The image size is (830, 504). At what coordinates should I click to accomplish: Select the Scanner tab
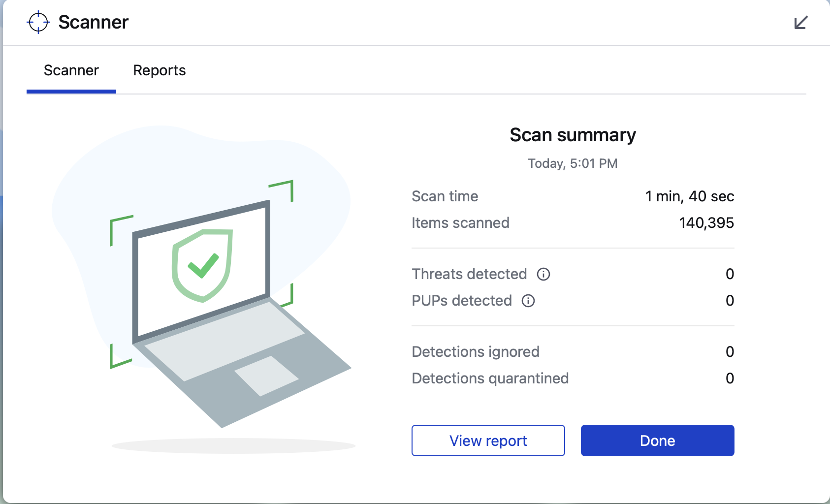71,70
